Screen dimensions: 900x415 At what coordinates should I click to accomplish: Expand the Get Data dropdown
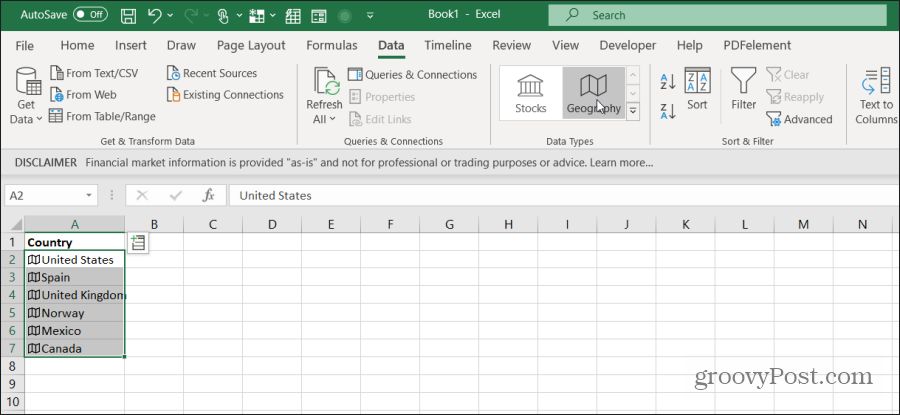26,97
